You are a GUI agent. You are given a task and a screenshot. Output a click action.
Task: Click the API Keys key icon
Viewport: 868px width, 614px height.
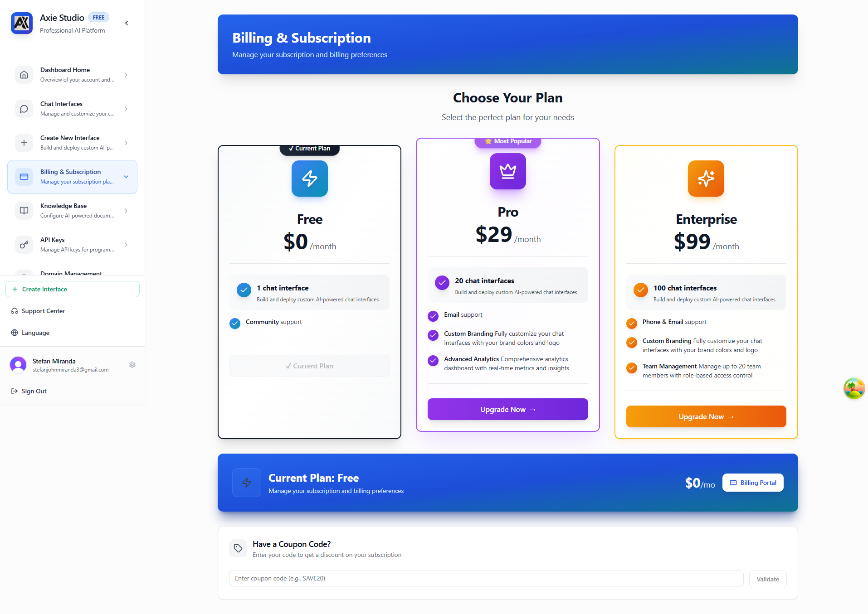tap(24, 245)
